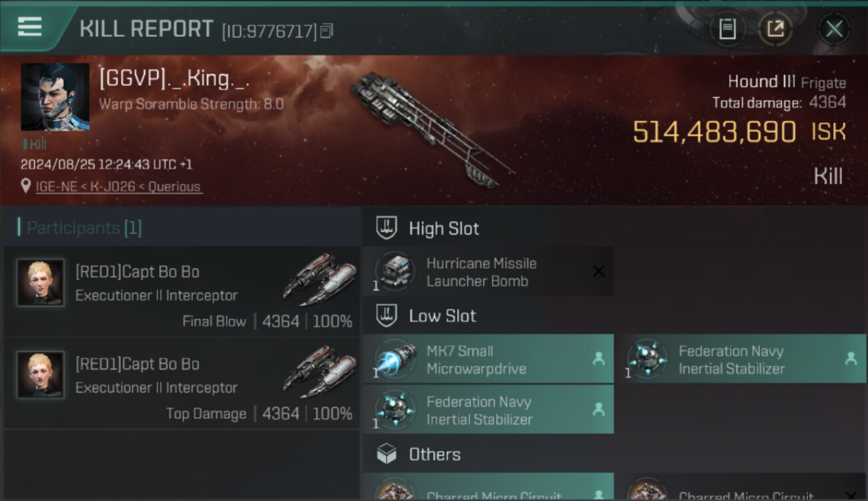Viewport: 868px width, 501px height.
Task: Select the Participants [1] header
Action: (83, 228)
